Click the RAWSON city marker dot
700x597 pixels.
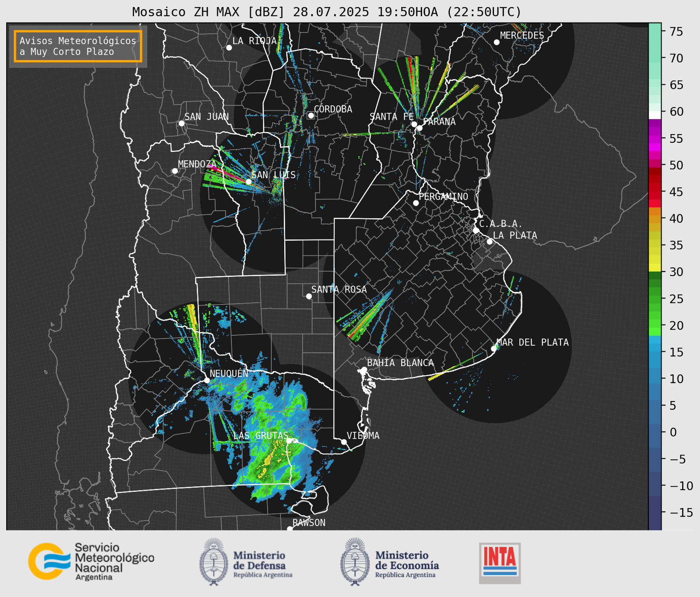click(290, 529)
